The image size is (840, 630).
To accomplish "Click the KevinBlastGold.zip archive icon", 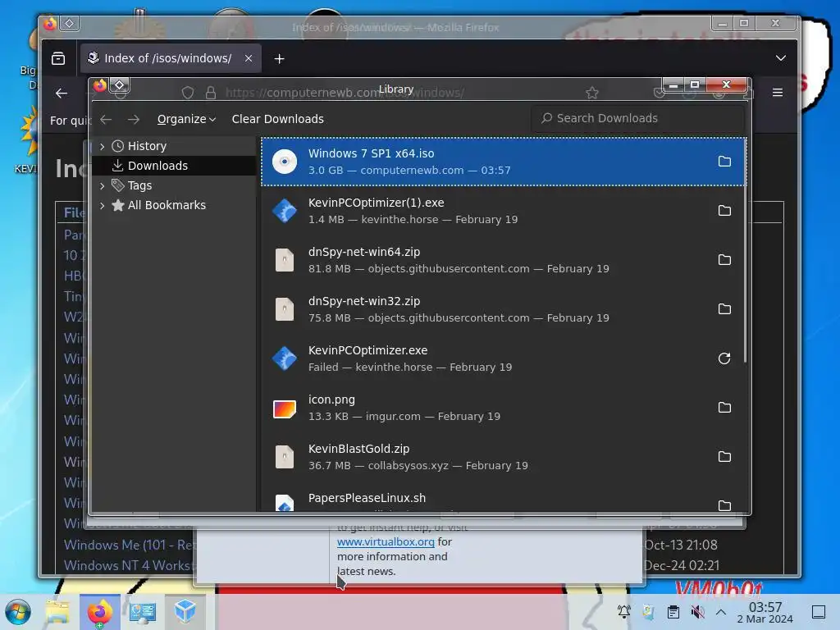I will point(285,457).
